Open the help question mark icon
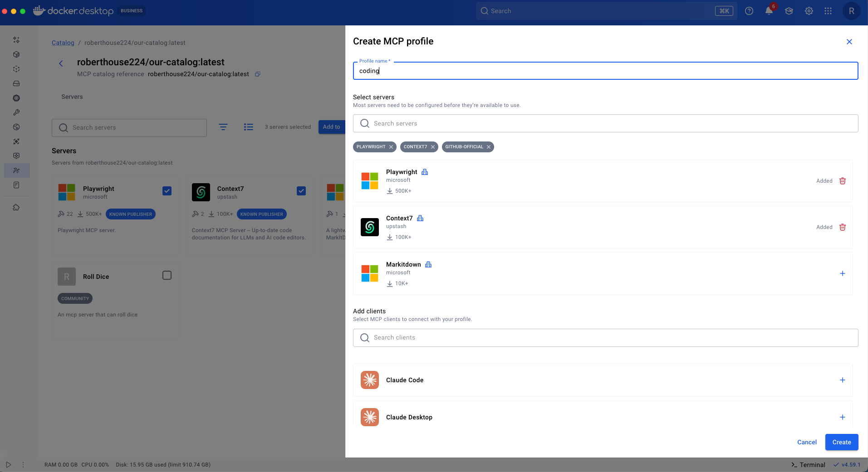The image size is (868, 472). tap(749, 11)
